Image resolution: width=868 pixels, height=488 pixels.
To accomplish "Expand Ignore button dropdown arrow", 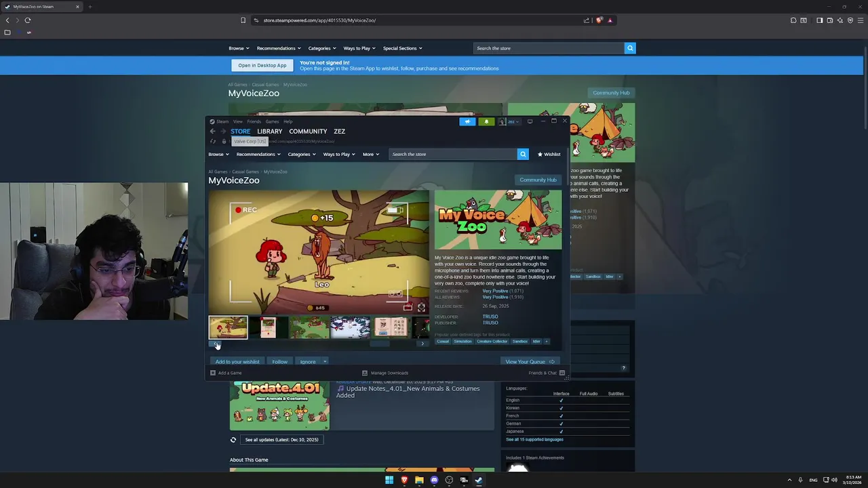I will (x=325, y=362).
